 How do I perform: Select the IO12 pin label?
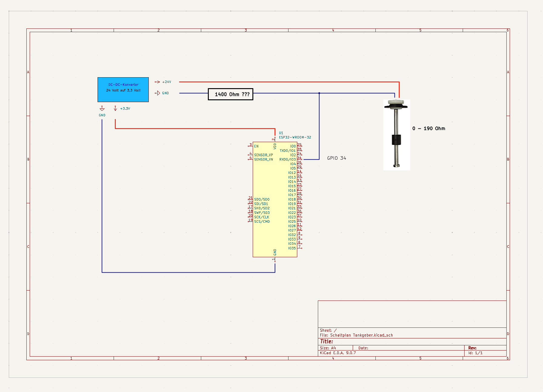[292, 173]
